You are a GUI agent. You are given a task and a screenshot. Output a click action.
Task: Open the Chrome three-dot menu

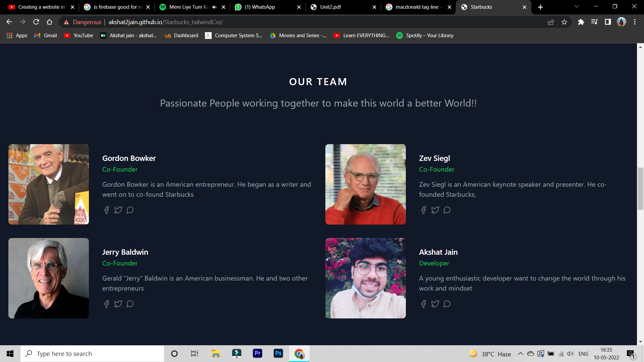(635, 22)
